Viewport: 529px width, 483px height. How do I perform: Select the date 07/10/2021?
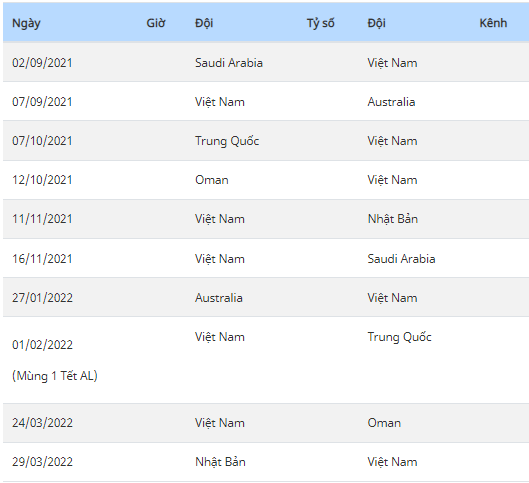42,141
